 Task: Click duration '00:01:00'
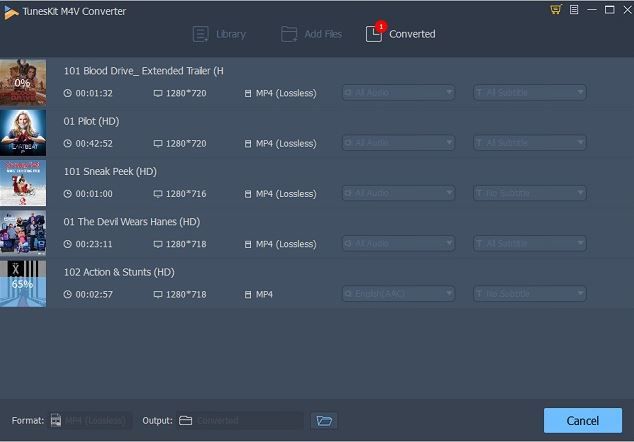coord(94,194)
